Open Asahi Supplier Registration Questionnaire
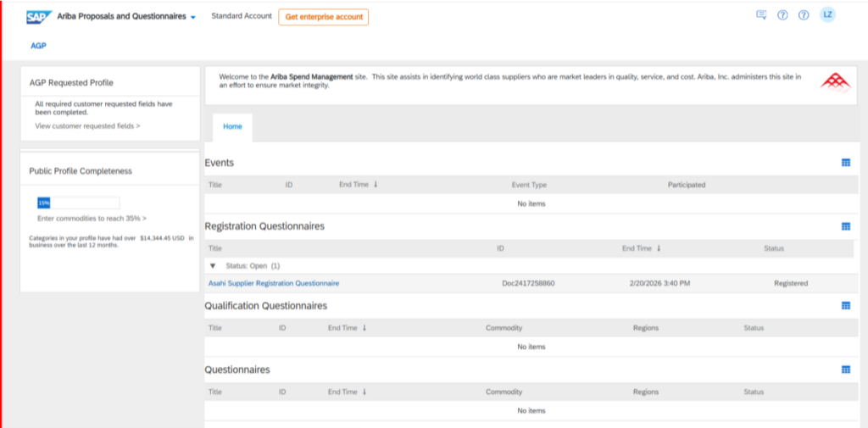This screenshot has width=868, height=428. click(274, 283)
